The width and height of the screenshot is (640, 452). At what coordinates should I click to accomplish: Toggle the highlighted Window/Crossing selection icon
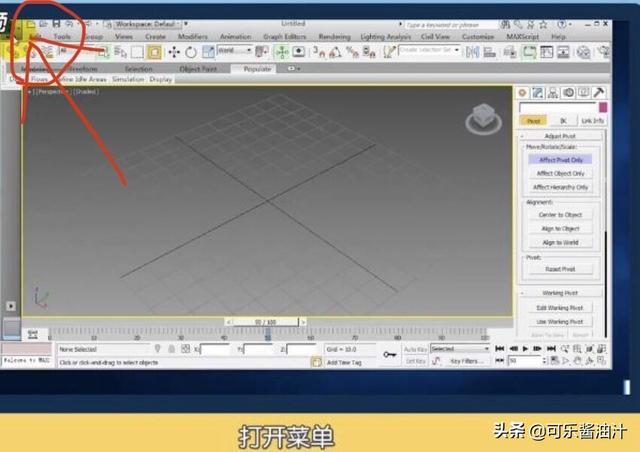pyautogui.click(x=154, y=52)
